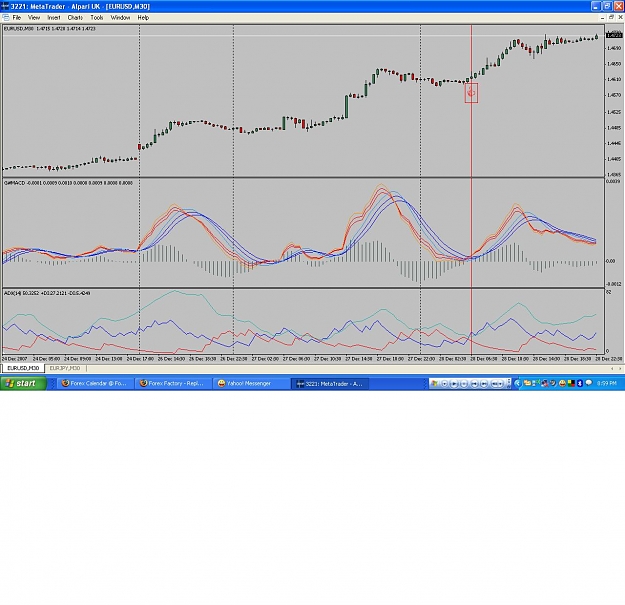Switch to Forex Calendar taskbar button
The height and width of the screenshot is (605, 625).
(x=94, y=383)
